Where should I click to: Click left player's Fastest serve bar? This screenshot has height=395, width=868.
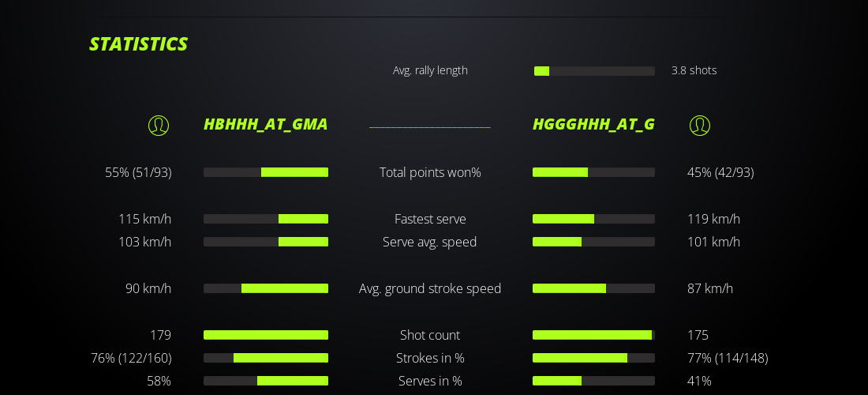(x=266, y=219)
